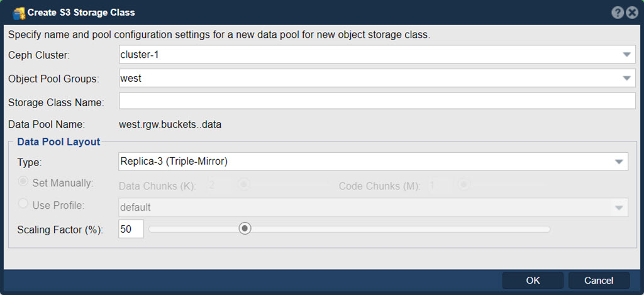Click the Scaling Factor percentage box
The height and width of the screenshot is (295, 644).
tap(131, 229)
